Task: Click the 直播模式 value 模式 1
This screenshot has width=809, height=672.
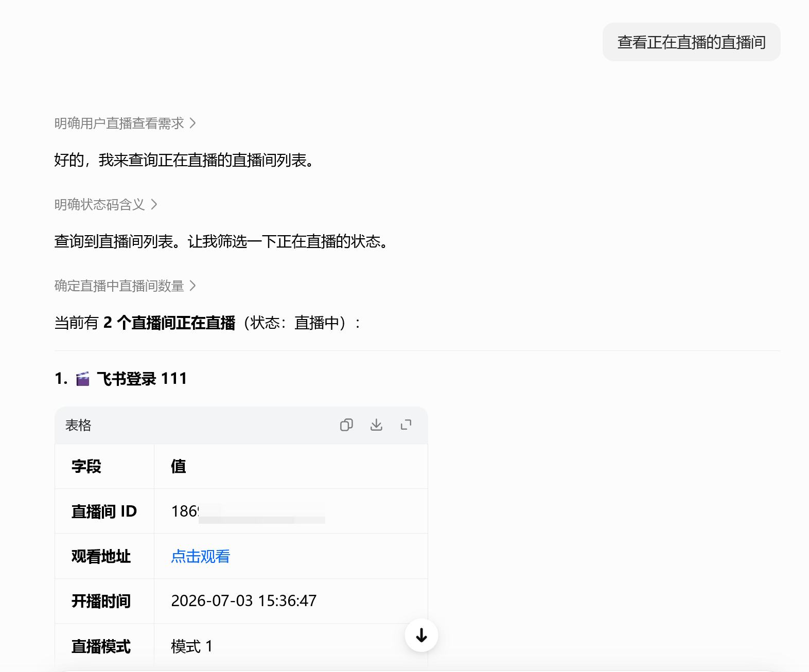Action: click(x=191, y=646)
